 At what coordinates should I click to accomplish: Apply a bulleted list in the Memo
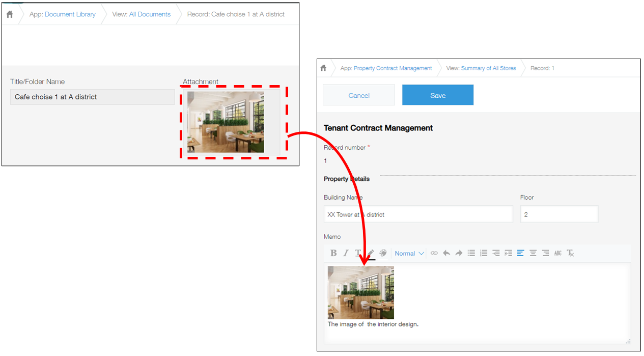471,253
